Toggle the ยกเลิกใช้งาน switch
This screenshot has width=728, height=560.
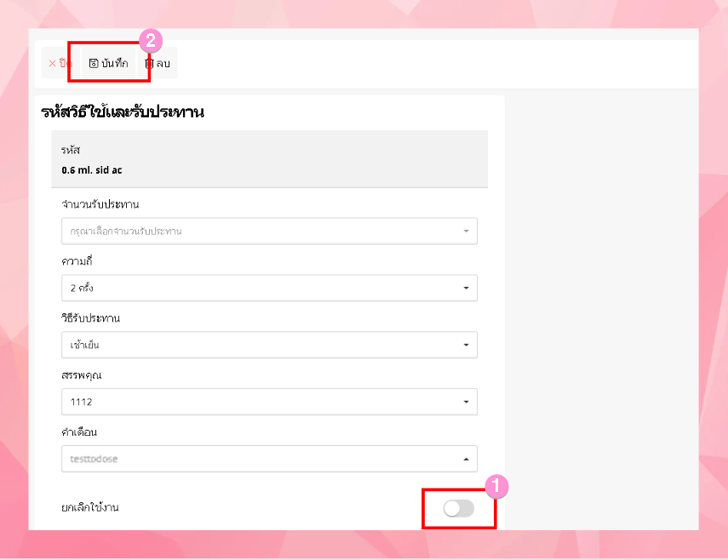459,509
